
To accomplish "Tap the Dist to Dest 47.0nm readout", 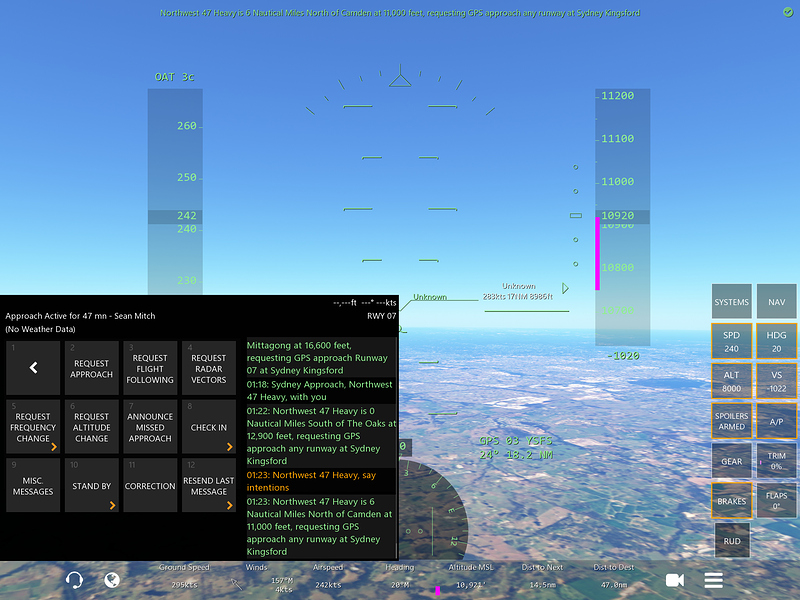I will pyautogui.click(x=614, y=576).
